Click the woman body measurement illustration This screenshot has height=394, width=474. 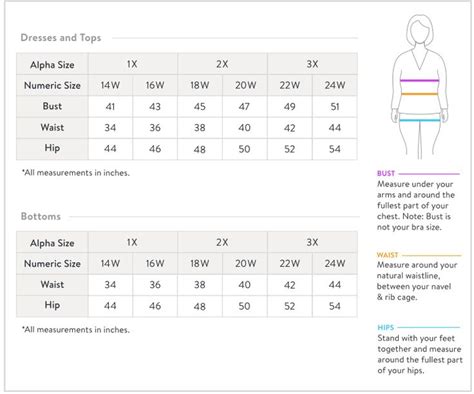(x=420, y=87)
